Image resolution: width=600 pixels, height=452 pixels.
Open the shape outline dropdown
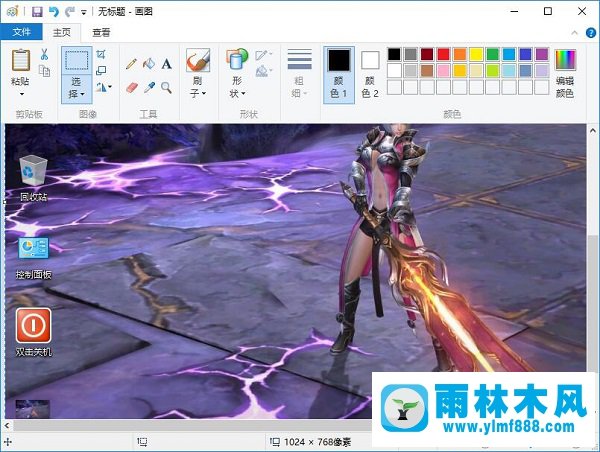tap(264, 55)
